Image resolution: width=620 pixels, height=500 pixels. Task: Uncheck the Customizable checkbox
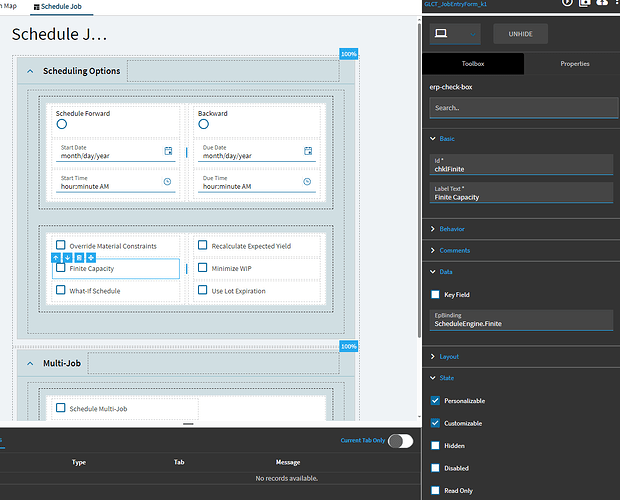pyautogui.click(x=435, y=423)
